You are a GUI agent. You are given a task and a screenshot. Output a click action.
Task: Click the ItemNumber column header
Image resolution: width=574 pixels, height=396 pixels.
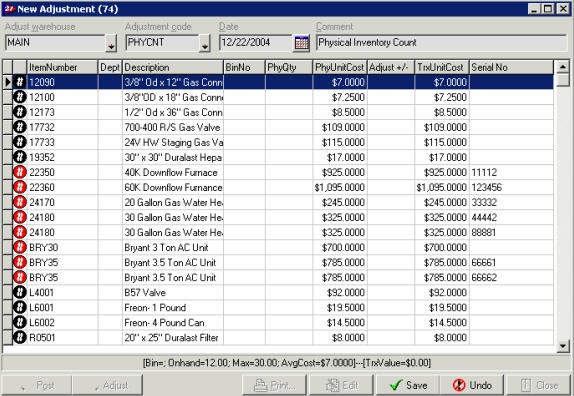click(62, 67)
